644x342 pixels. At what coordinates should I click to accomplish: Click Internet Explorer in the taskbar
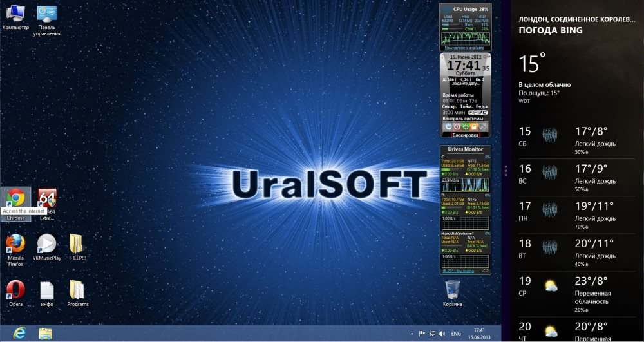coord(19,333)
